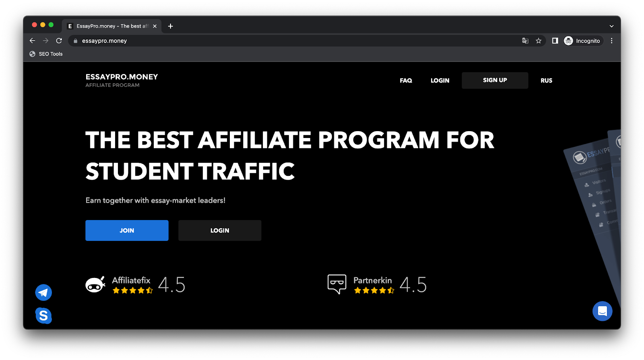Click the main headline text

tap(290, 156)
